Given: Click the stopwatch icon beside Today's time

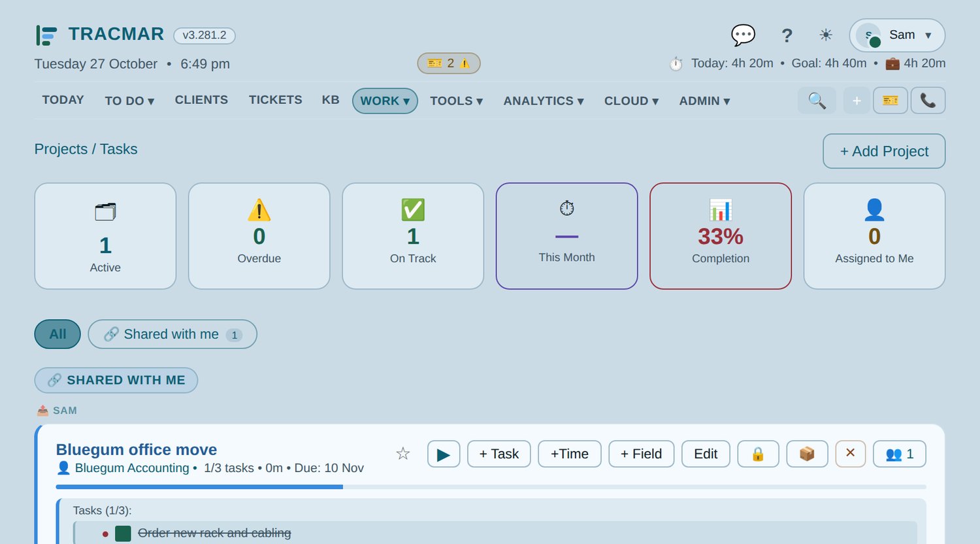Looking at the screenshot, I should click(676, 64).
